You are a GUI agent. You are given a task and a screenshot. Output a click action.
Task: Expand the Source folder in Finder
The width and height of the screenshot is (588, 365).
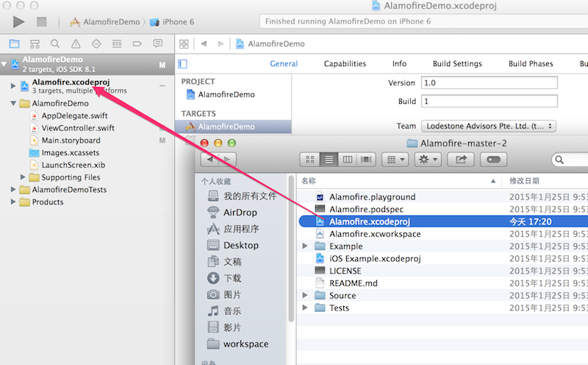[x=305, y=295]
